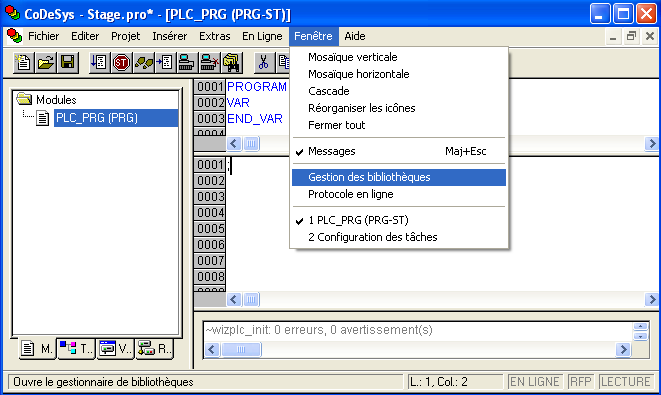Click the Logout icon with the red X
Viewport: 661px width, 395px height.
coord(209,62)
